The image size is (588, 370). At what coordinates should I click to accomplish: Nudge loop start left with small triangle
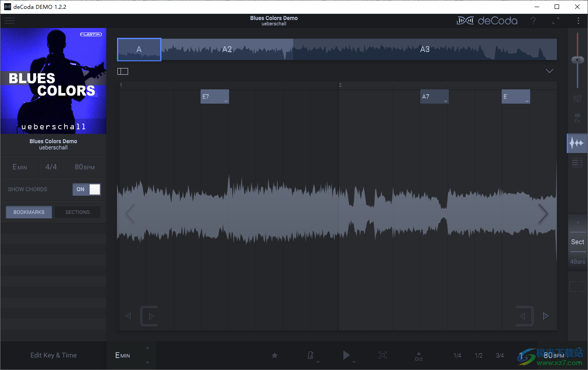point(128,316)
